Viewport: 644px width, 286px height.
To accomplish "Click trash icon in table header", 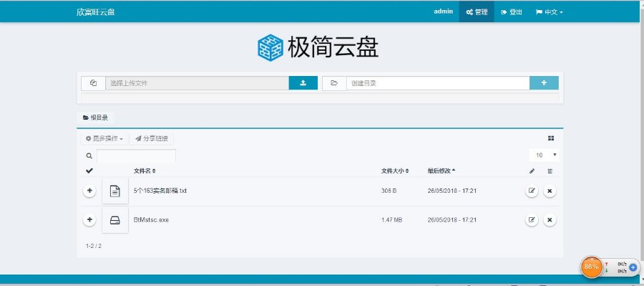I will pos(550,171).
